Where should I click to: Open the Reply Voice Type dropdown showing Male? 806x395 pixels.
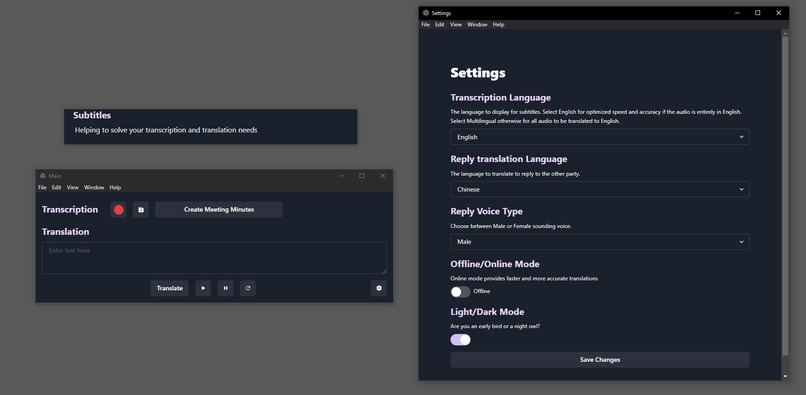pyautogui.click(x=600, y=242)
